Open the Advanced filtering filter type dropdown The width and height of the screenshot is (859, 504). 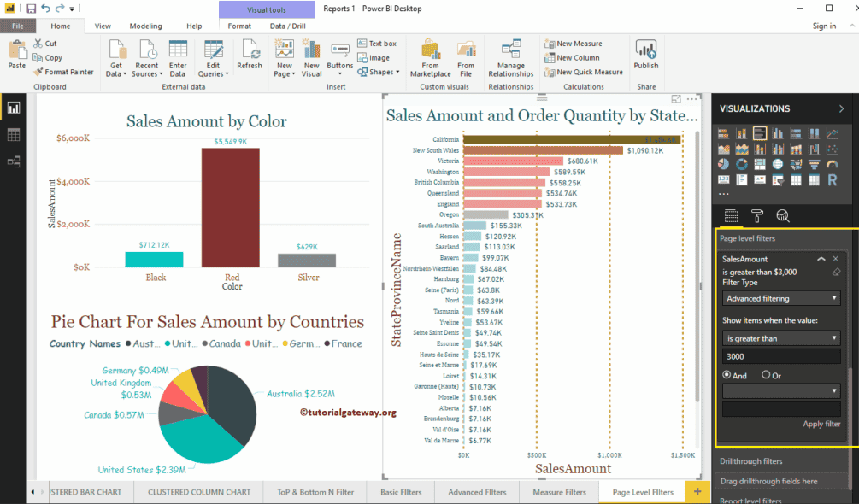[x=780, y=297]
